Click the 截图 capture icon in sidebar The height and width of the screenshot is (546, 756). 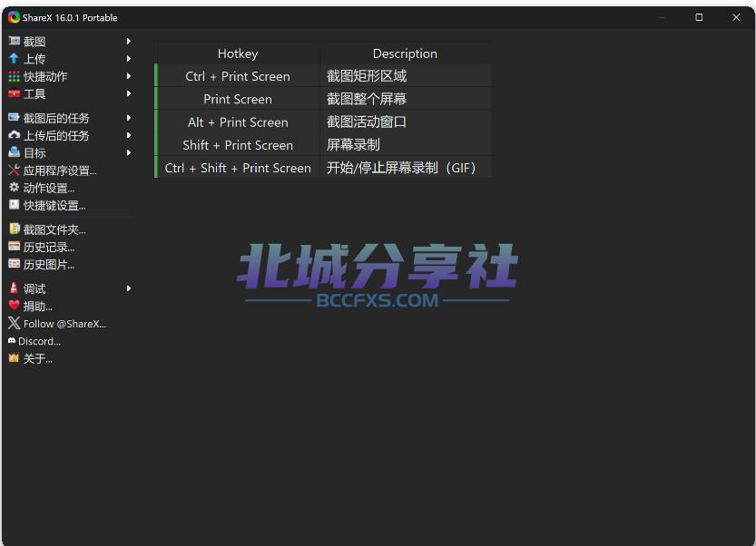(14, 42)
